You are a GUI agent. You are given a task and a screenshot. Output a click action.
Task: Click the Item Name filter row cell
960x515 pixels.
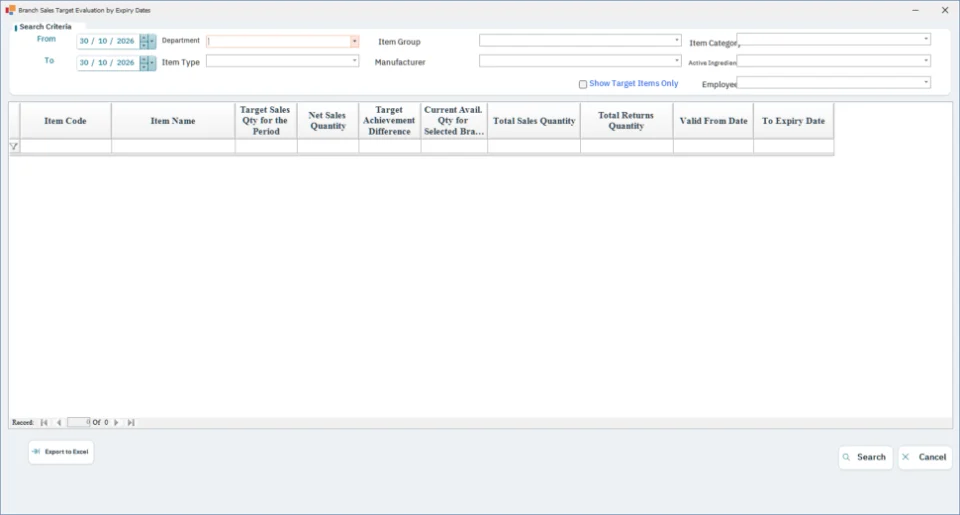(173, 146)
